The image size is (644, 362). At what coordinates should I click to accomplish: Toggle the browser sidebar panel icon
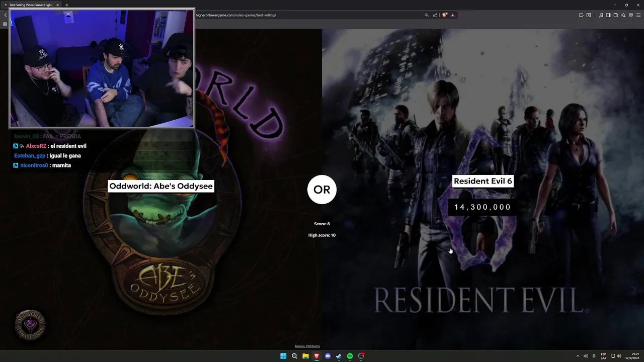coord(608,15)
